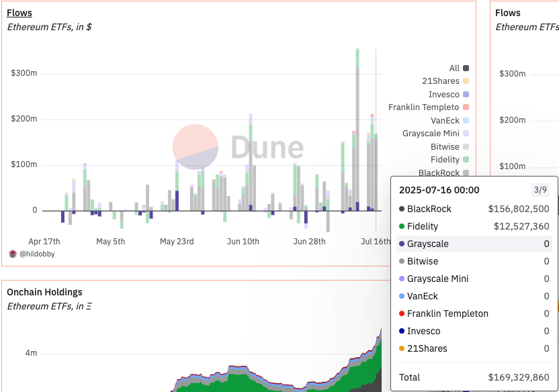Click the tallest July flow bar

click(x=357, y=130)
